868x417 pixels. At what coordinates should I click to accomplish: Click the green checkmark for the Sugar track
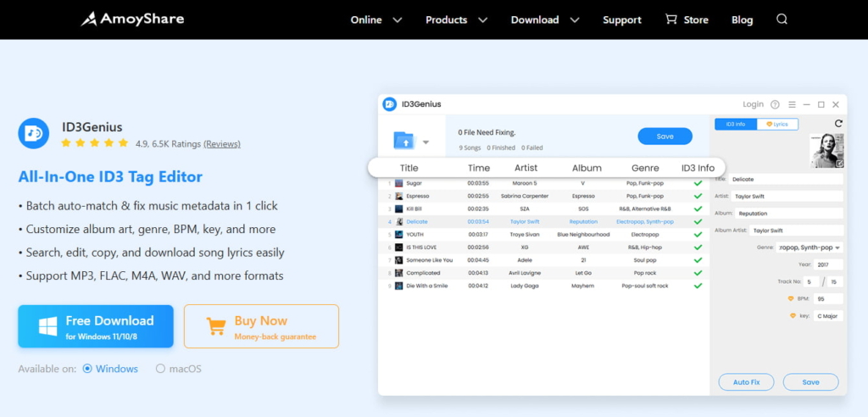pos(698,183)
